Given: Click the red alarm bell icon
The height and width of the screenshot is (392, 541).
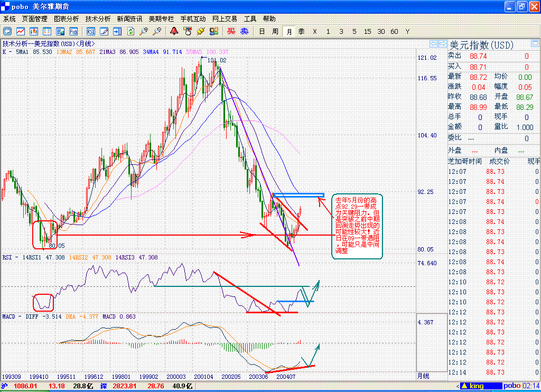Looking at the screenshot, I should (x=174, y=32).
